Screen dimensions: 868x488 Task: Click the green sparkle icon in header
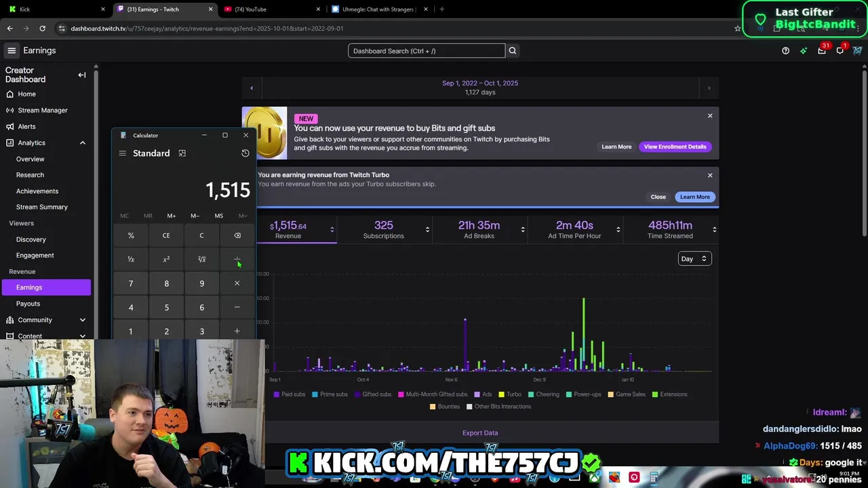804,51
